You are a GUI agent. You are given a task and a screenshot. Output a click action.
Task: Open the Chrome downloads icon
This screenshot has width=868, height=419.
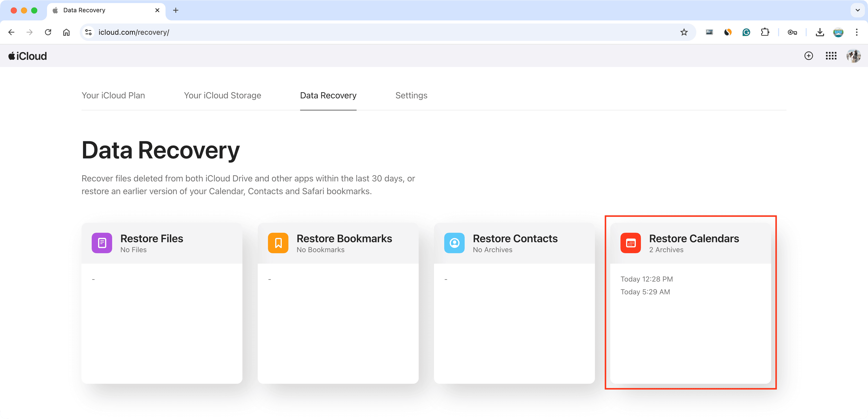tap(819, 32)
